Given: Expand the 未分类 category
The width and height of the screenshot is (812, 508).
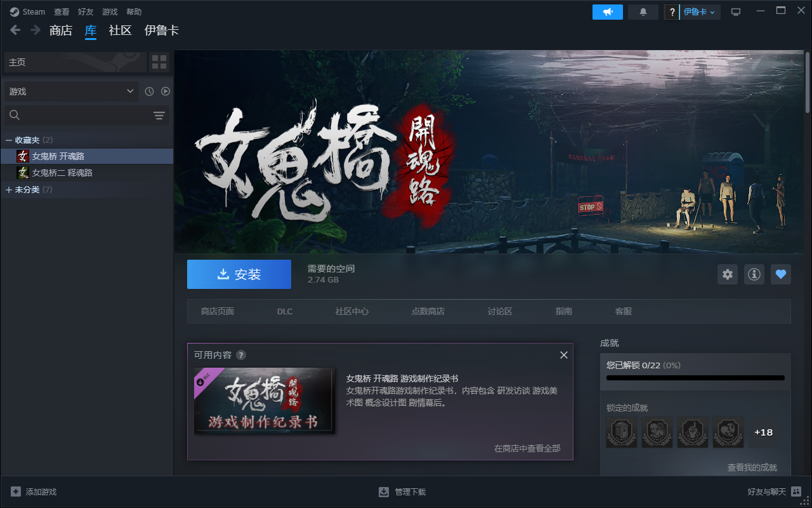Looking at the screenshot, I should 9,190.
